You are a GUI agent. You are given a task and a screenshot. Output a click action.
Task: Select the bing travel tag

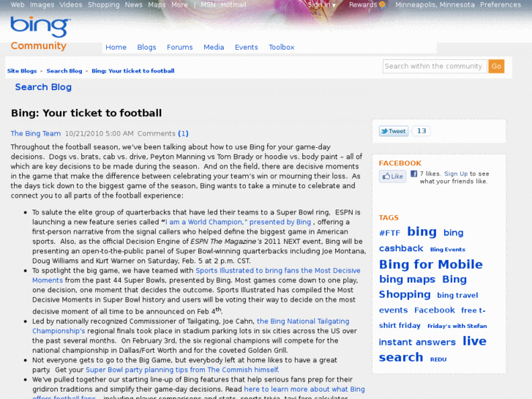point(457,295)
